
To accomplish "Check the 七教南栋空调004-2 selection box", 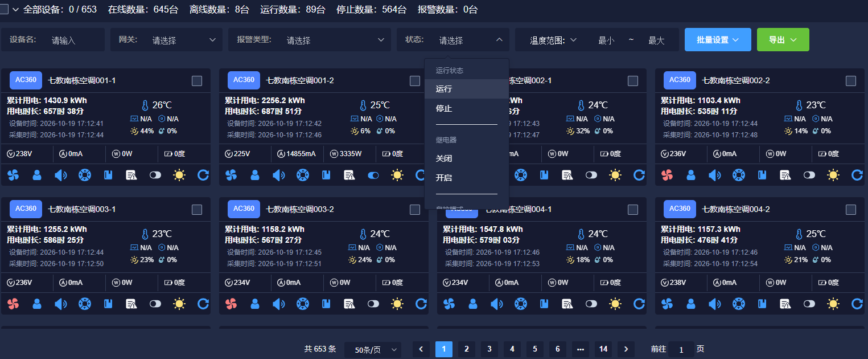I will pos(851,210).
